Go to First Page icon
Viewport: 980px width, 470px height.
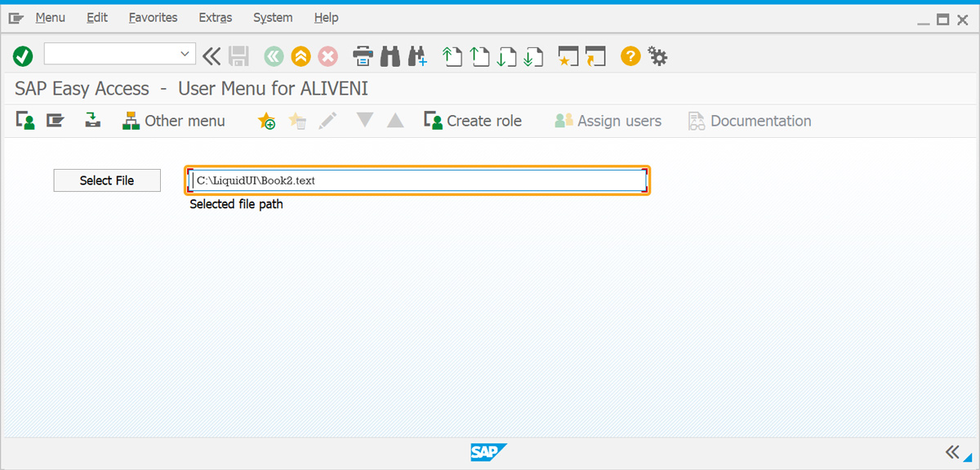pyautogui.click(x=452, y=55)
